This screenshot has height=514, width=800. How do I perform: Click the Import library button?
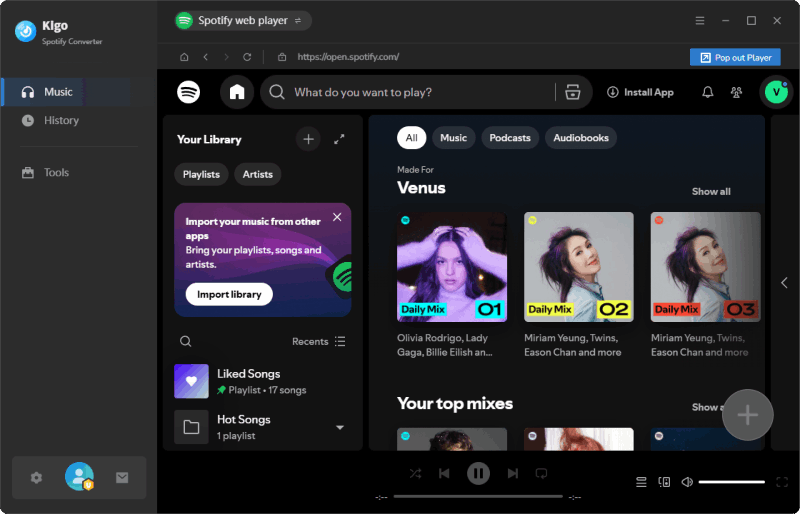[x=229, y=295]
